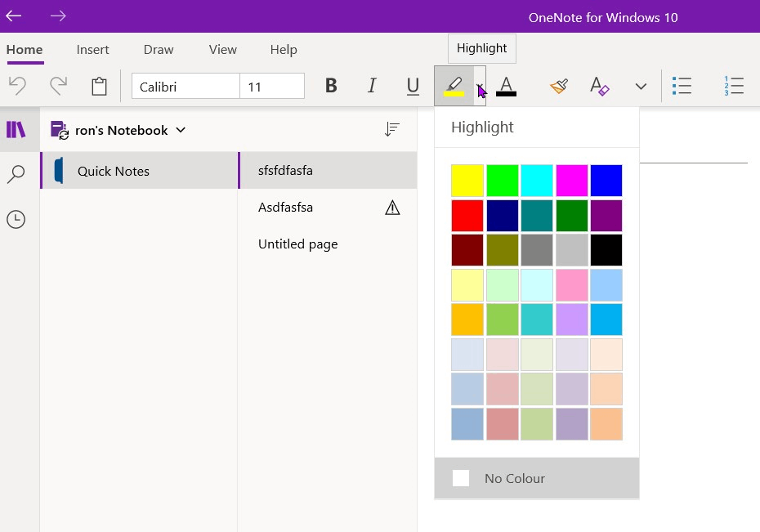
Task: Open recent notes clock icon
Action: (16, 219)
